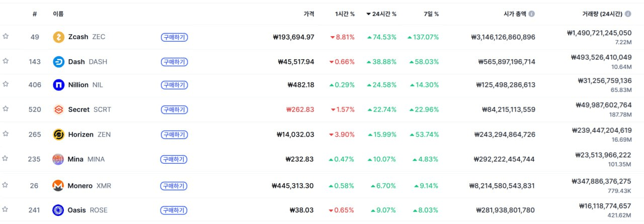Viewport: 644px width, 224px height.
Task: Show info tooltip for 시가 총액
Action: coord(532,14)
